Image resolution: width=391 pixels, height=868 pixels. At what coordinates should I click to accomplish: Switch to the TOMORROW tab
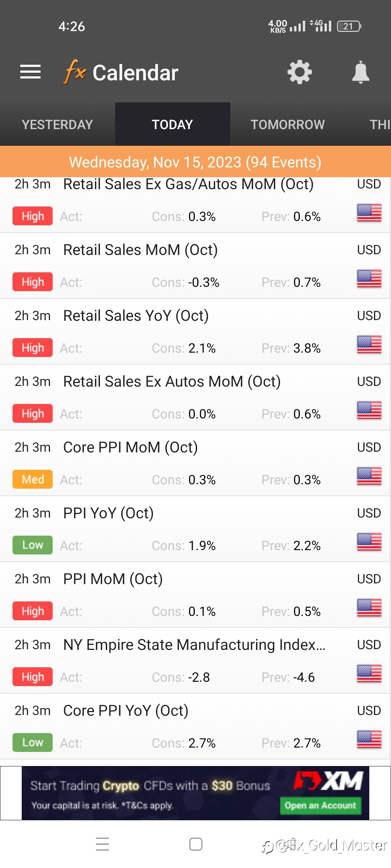[x=287, y=124]
